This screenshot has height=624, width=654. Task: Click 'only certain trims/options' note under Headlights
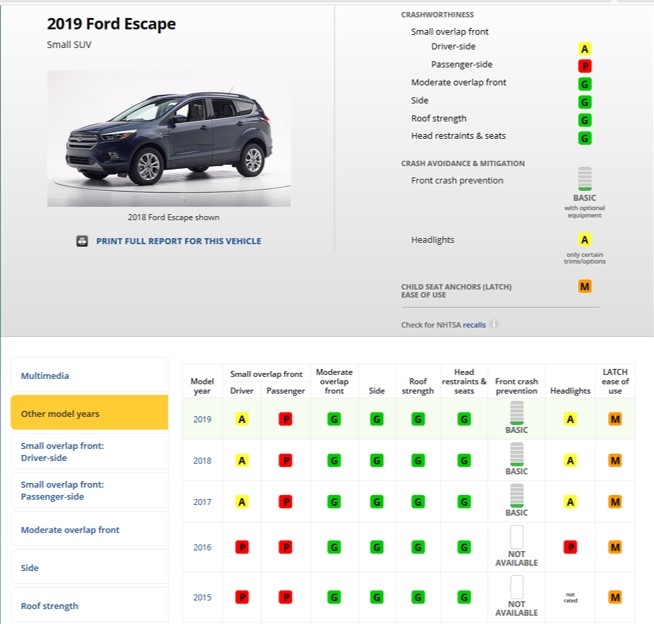pos(585,258)
